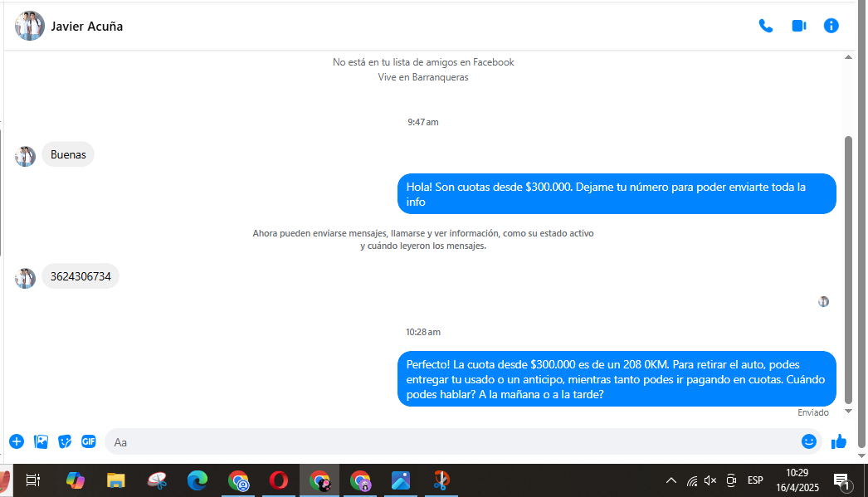Open conversation information panel
The height and width of the screenshot is (497, 868).
(x=831, y=26)
